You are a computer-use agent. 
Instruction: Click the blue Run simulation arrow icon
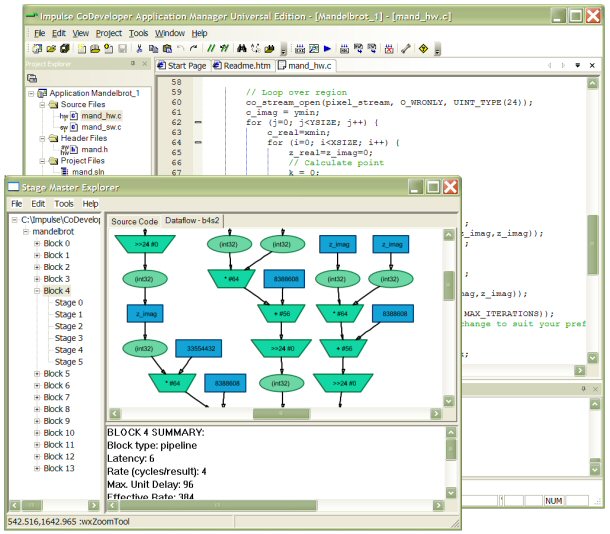pyautogui.click(x=327, y=49)
